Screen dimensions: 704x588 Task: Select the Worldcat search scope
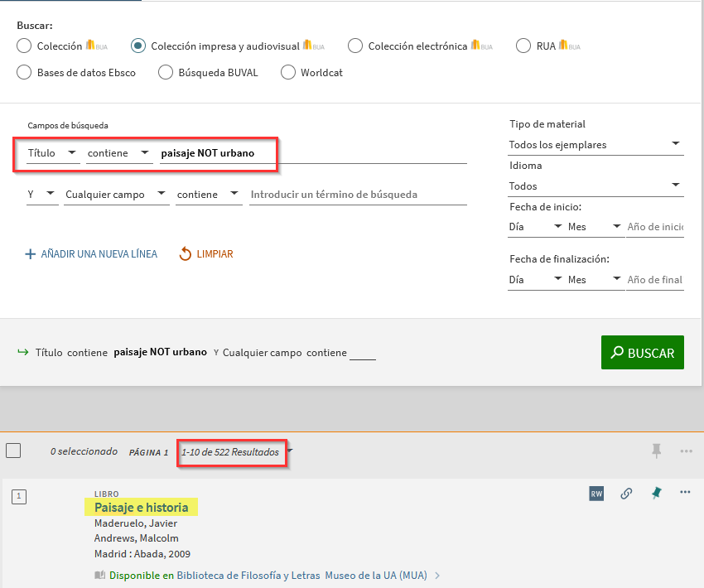[x=288, y=73]
